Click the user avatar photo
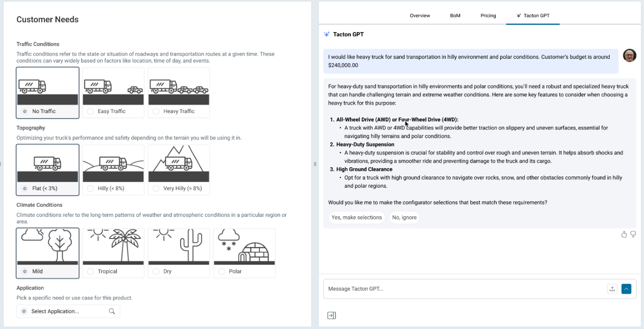The height and width of the screenshot is (329, 644). point(629,56)
